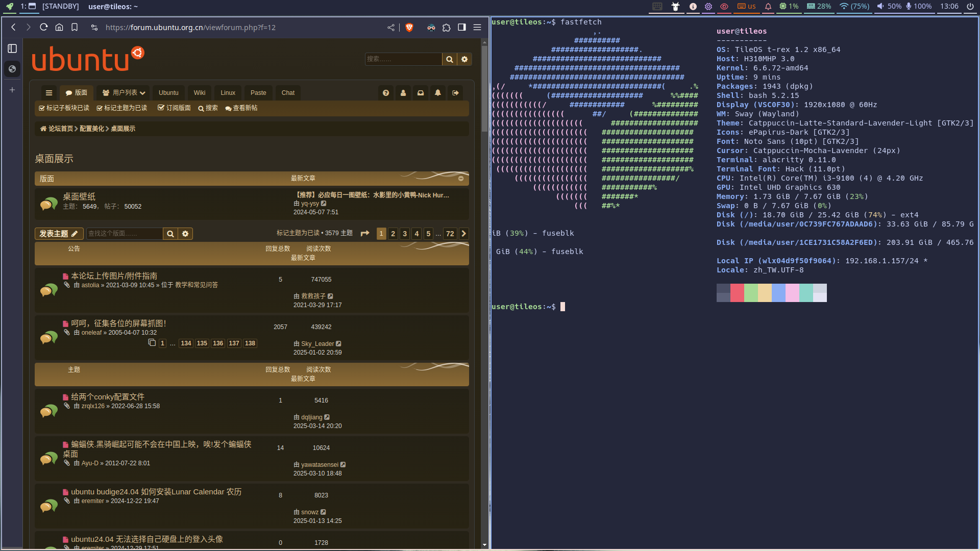
Task: Open the browser hamburger menu
Action: tap(477, 28)
